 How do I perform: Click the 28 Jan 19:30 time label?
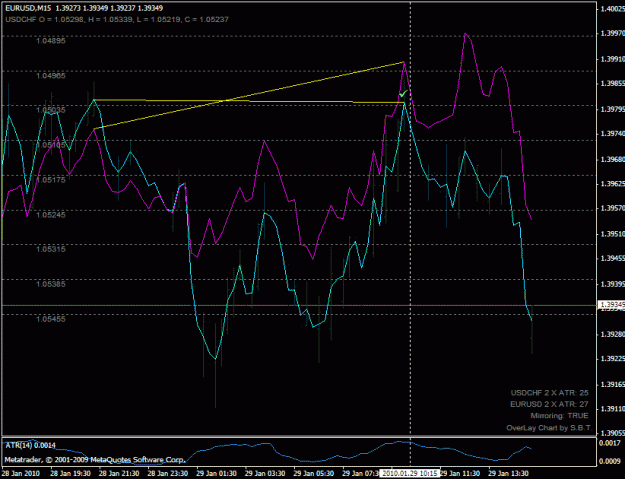pos(70,473)
